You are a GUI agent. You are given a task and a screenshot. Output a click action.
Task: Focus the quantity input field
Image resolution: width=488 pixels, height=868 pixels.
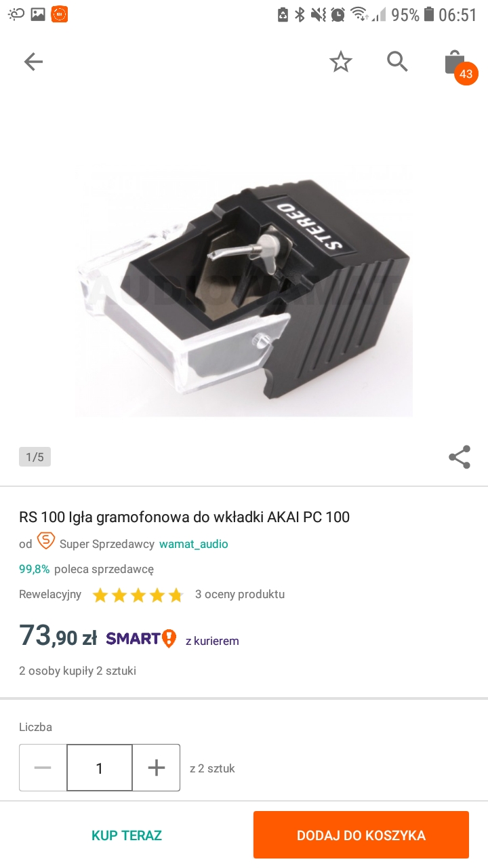(x=100, y=768)
